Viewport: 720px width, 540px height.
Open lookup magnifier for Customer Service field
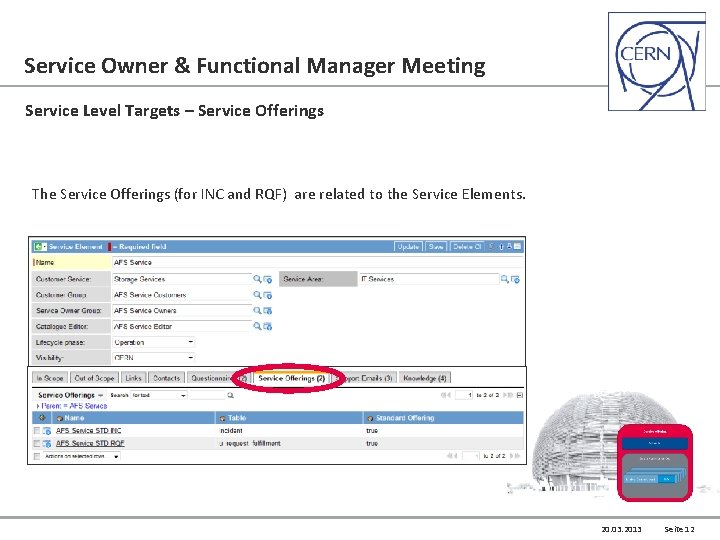pos(257,279)
